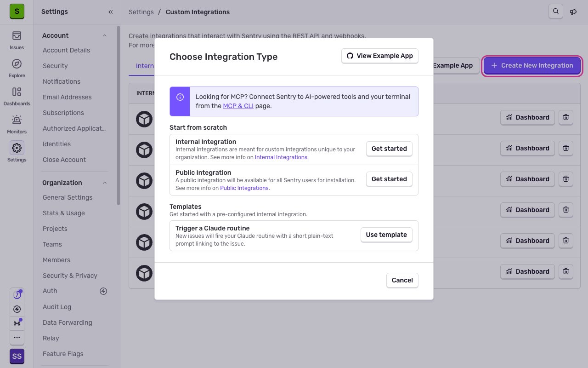
Task: Open Stats & Usage settings
Action: 64,213
